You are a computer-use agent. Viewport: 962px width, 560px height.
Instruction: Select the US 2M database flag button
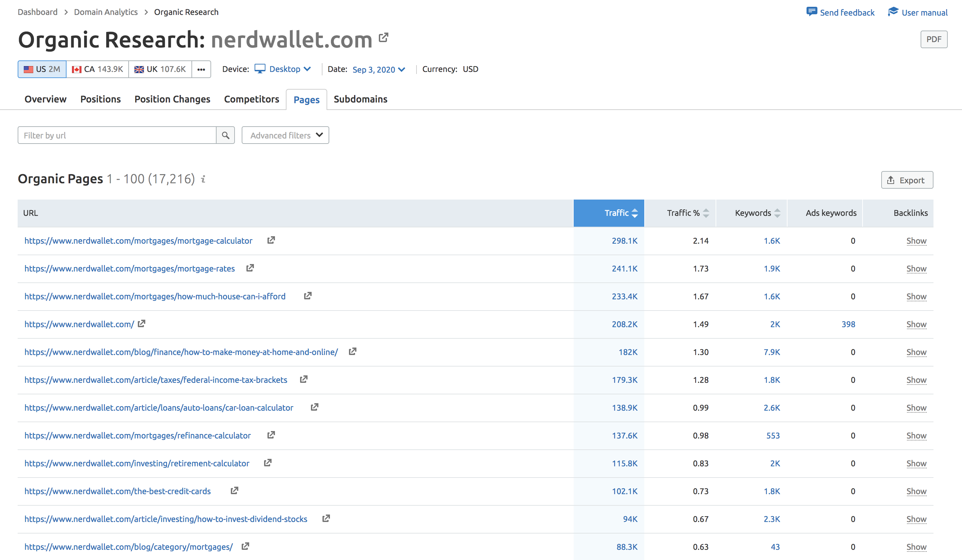[42, 69]
